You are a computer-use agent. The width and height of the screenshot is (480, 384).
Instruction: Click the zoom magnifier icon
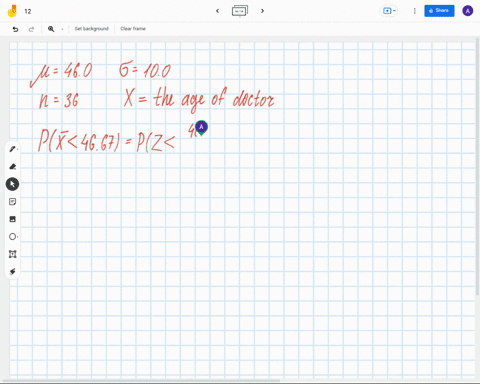point(51,29)
